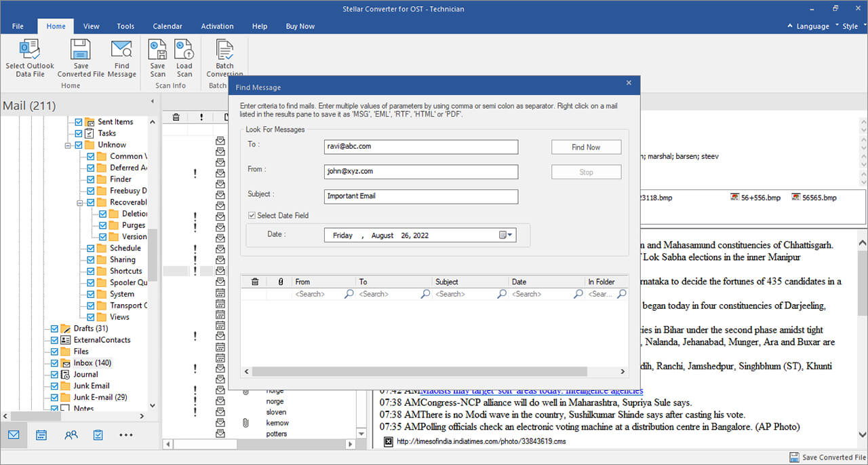Image resolution: width=868 pixels, height=465 pixels.
Task: Click Save Scan icon
Action: [158, 50]
